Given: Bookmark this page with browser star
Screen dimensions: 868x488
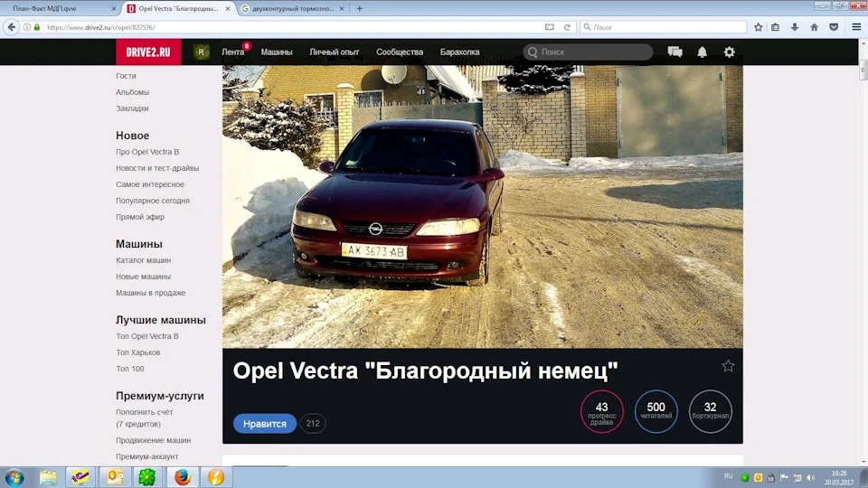Looking at the screenshot, I should coord(759,27).
